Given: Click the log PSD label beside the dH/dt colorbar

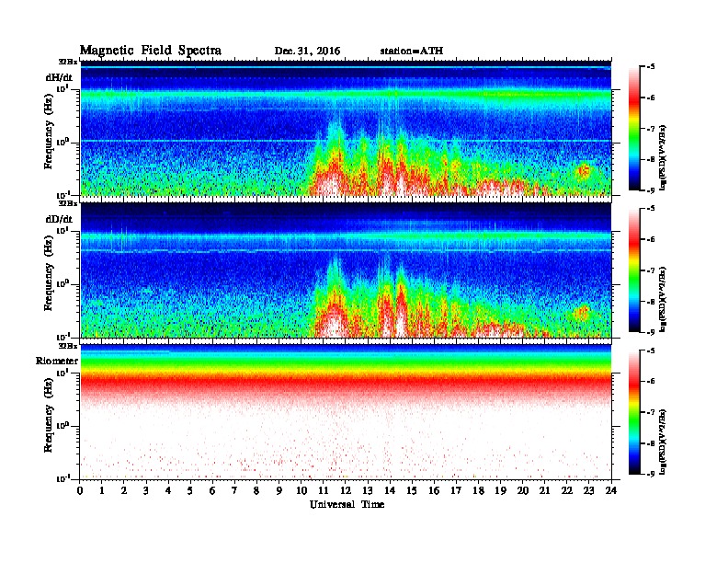Looking at the screenshot, I should pos(663,157).
